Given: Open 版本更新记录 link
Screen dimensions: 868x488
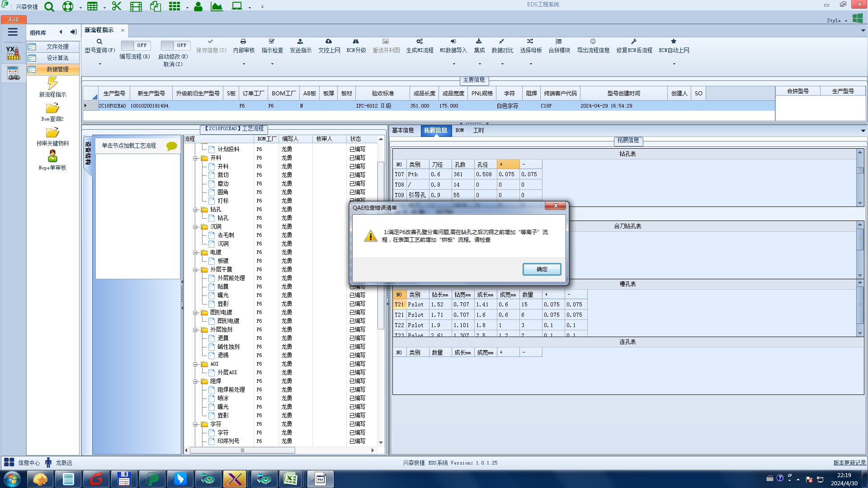Looking at the screenshot, I should (x=849, y=463).
